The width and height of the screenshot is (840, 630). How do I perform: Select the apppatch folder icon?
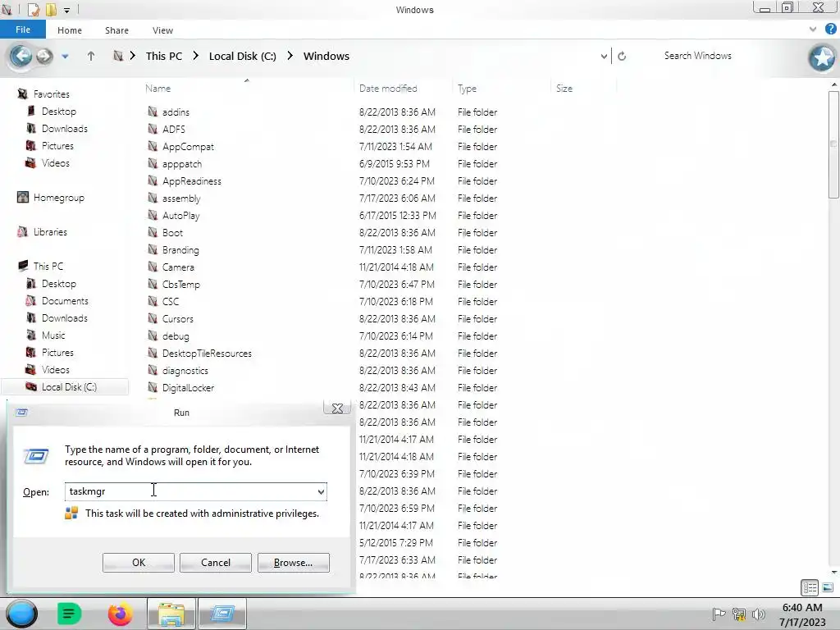pos(153,163)
